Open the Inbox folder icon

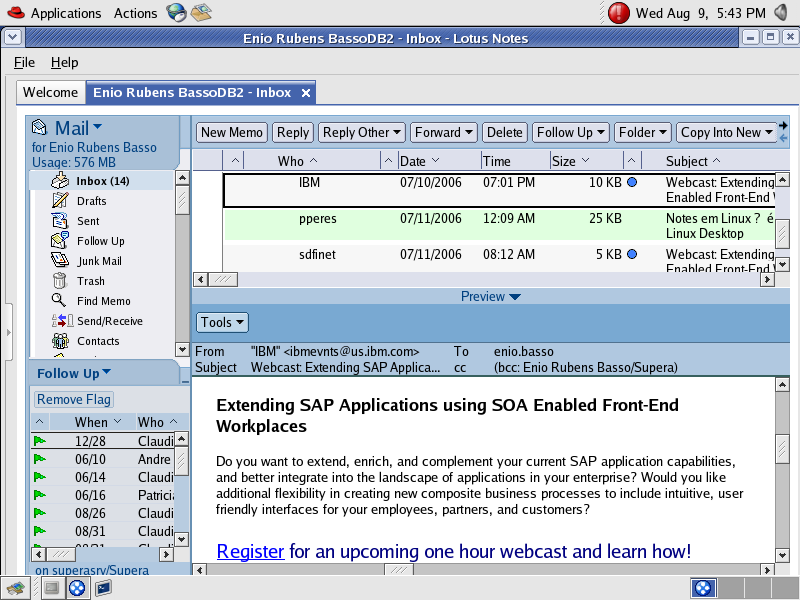[60, 181]
